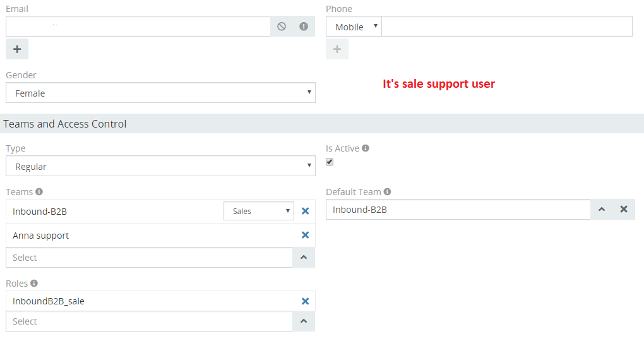Open the Gender dropdown
The width and height of the screenshot is (644, 341).
(x=160, y=93)
